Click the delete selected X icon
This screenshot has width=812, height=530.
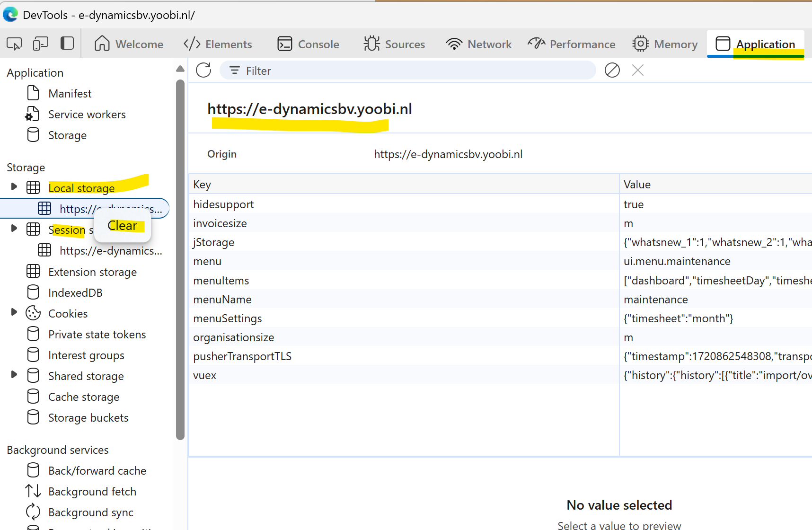click(x=638, y=70)
